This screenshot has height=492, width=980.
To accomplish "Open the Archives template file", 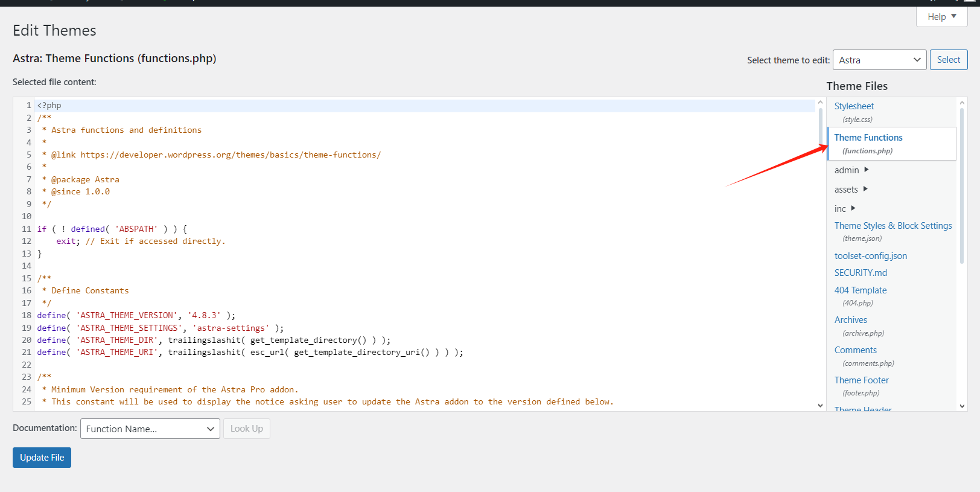I will coord(850,320).
